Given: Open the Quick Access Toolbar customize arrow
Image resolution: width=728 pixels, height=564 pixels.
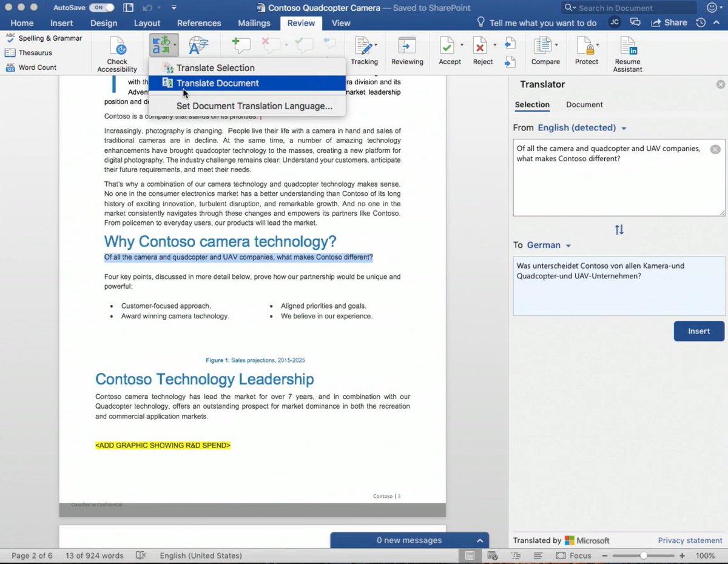Looking at the screenshot, I should (x=174, y=8).
